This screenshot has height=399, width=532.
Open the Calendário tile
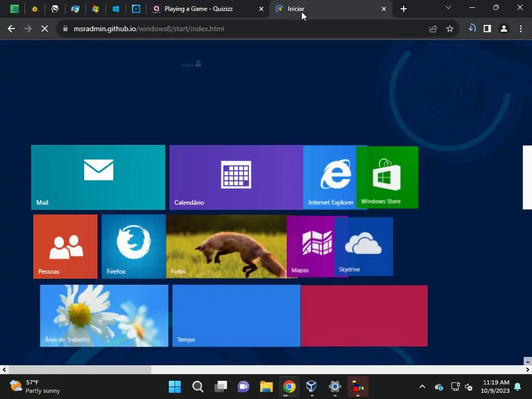point(236,177)
